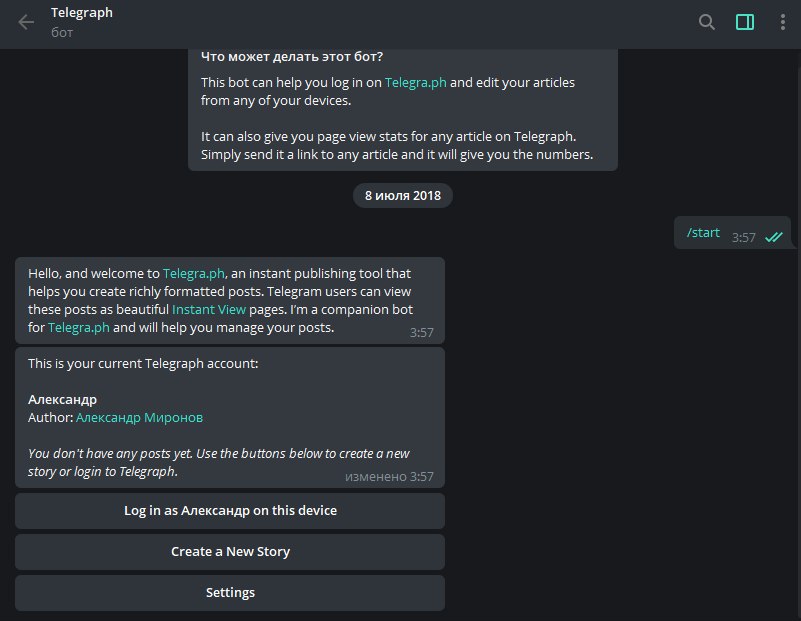This screenshot has height=621, width=801.
Task: Toggle the right sidebar panel icon
Action: pyautogui.click(x=745, y=22)
